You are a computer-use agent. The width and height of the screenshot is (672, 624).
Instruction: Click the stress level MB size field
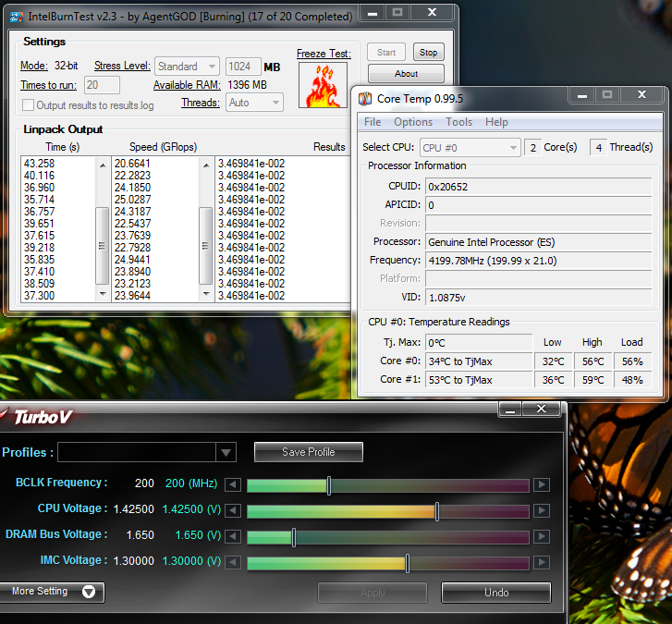(x=243, y=67)
